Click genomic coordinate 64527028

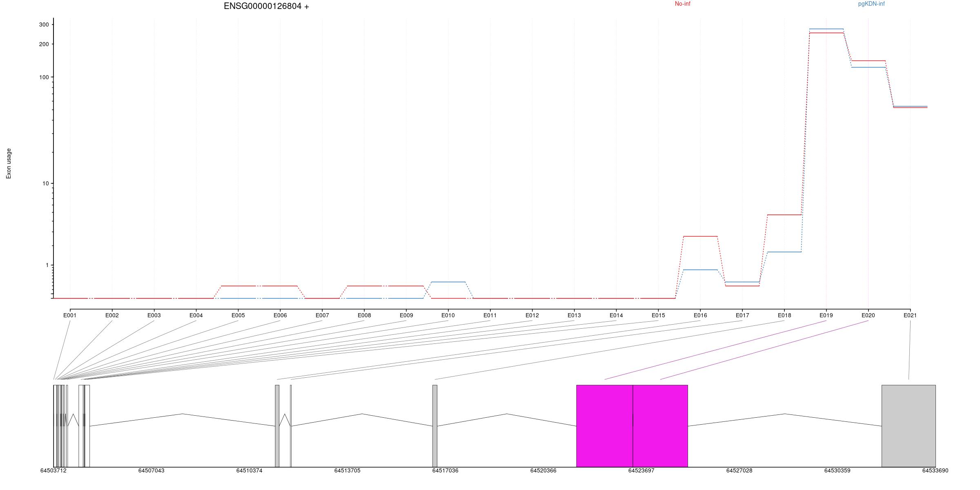point(739,470)
